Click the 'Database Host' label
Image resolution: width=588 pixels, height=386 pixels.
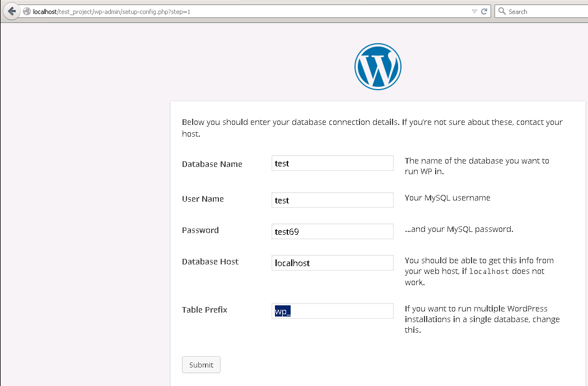tap(211, 262)
